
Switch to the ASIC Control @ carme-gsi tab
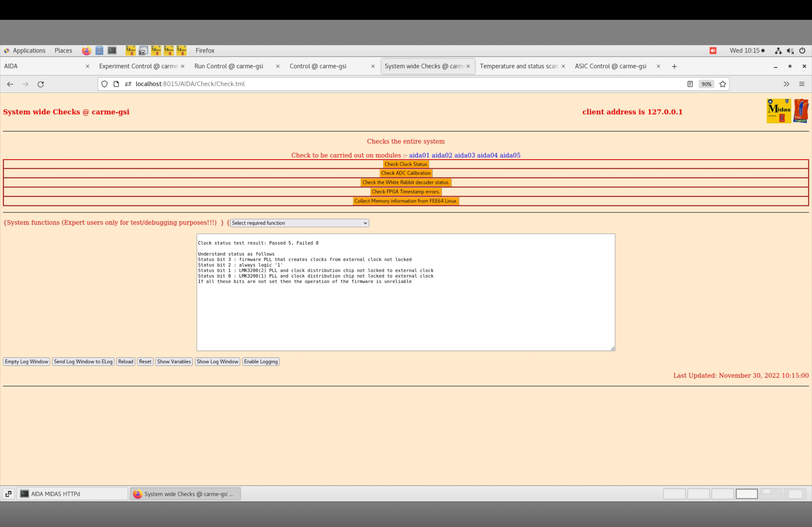click(x=610, y=66)
